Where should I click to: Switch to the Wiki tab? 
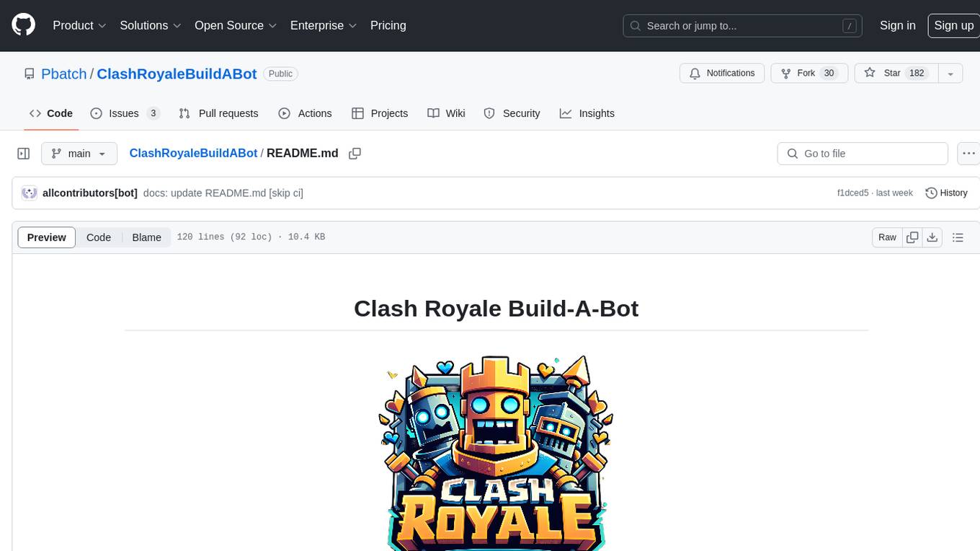(446, 113)
